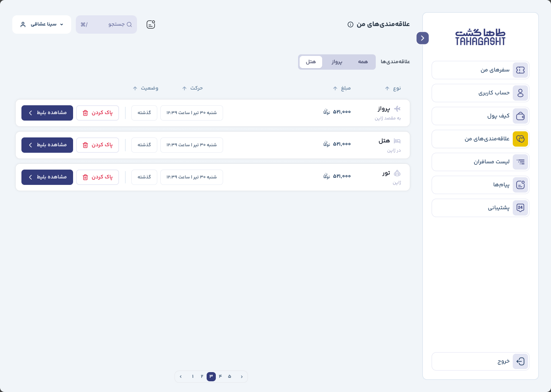The image size is (551, 392).
Task: Sort by مبلغ column header
Action: click(342, 88)
